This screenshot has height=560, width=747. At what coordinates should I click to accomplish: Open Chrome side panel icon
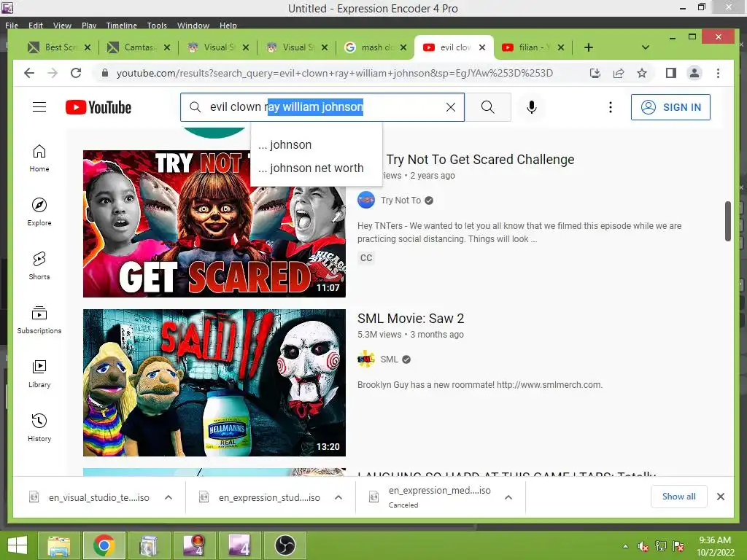click(x=671, y=73)
